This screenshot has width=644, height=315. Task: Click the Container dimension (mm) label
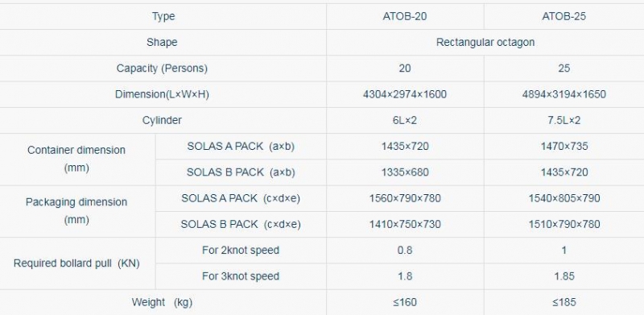(x=76, y=160)
